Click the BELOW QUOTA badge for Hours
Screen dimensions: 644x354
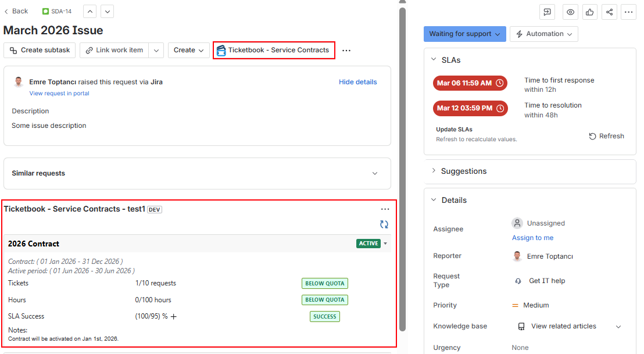(325, 300)
